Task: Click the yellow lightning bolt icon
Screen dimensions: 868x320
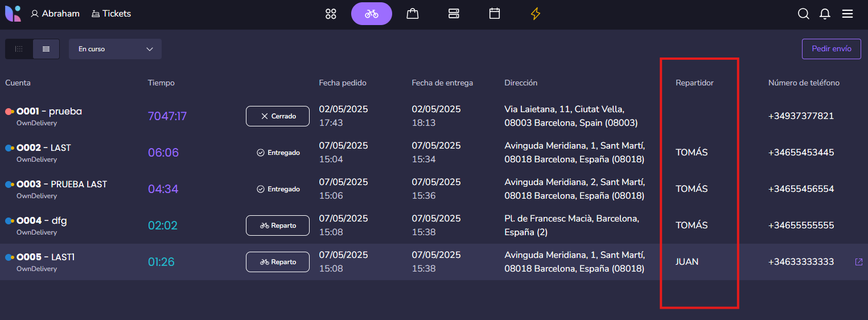Action: tap(535, 14)
